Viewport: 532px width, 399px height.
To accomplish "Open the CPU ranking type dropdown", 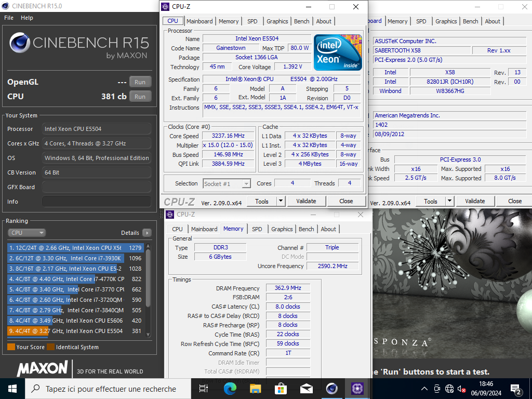I will (x=27, y=233).
